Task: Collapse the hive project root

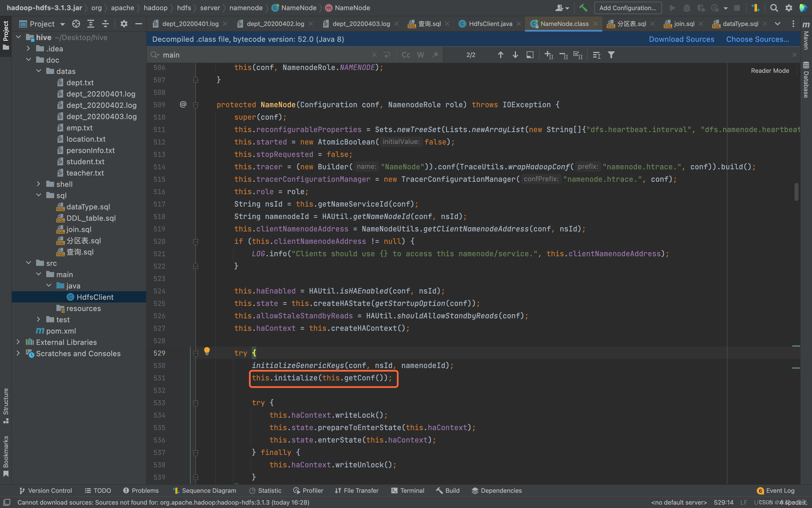Action: [x=18, y=37]
